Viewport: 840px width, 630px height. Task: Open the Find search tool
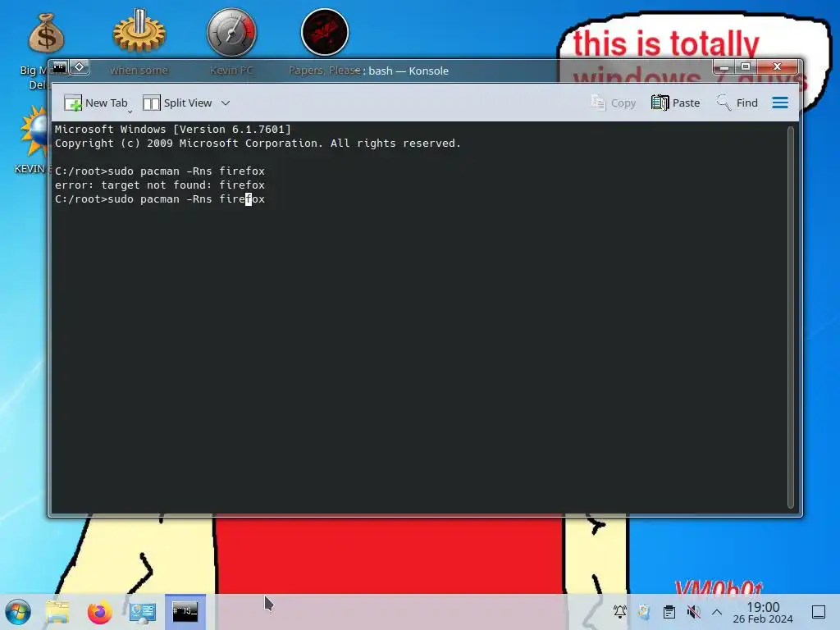tap(737, 103)
